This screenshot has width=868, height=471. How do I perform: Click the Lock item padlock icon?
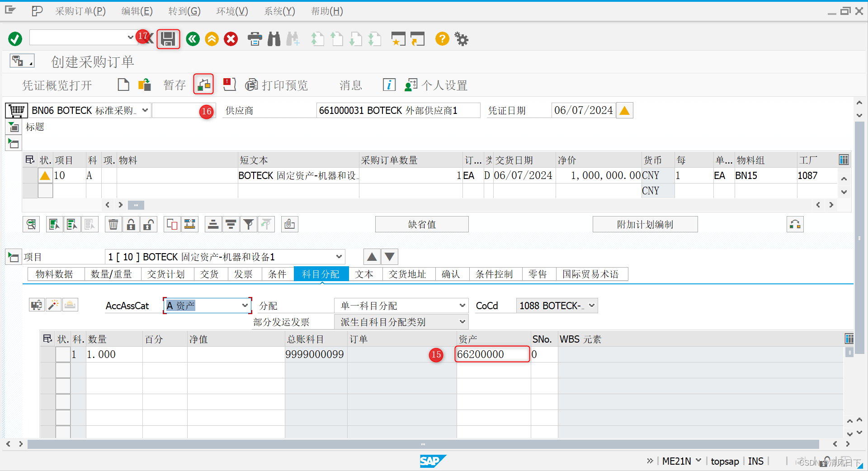point(131,224)
